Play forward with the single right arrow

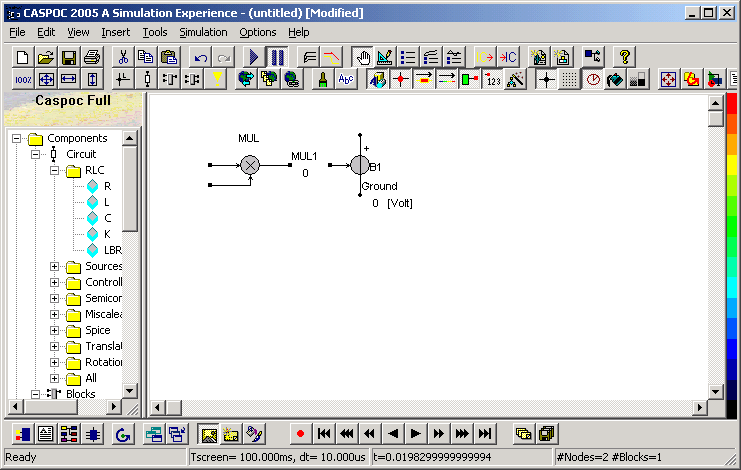tap(415, 434)
